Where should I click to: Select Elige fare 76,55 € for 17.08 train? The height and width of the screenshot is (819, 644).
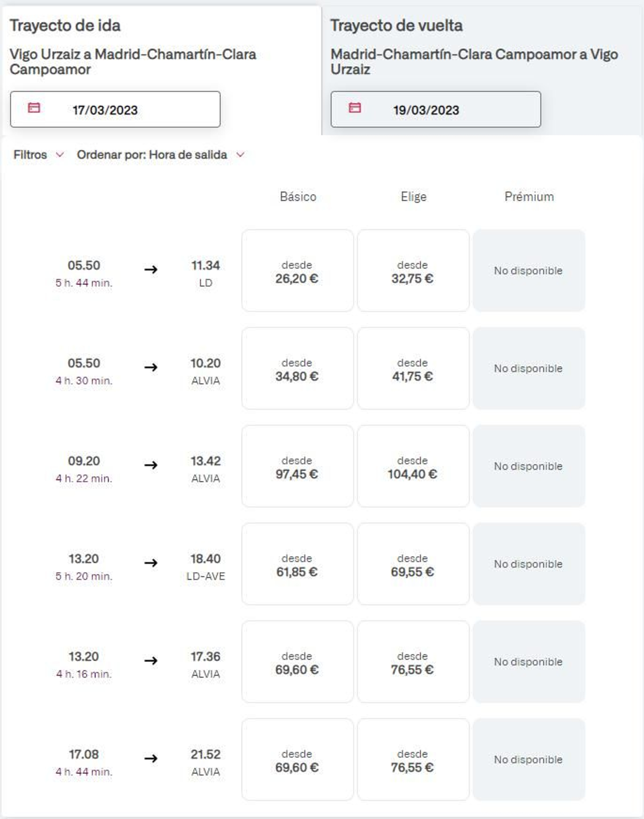[x=413, y=760]
